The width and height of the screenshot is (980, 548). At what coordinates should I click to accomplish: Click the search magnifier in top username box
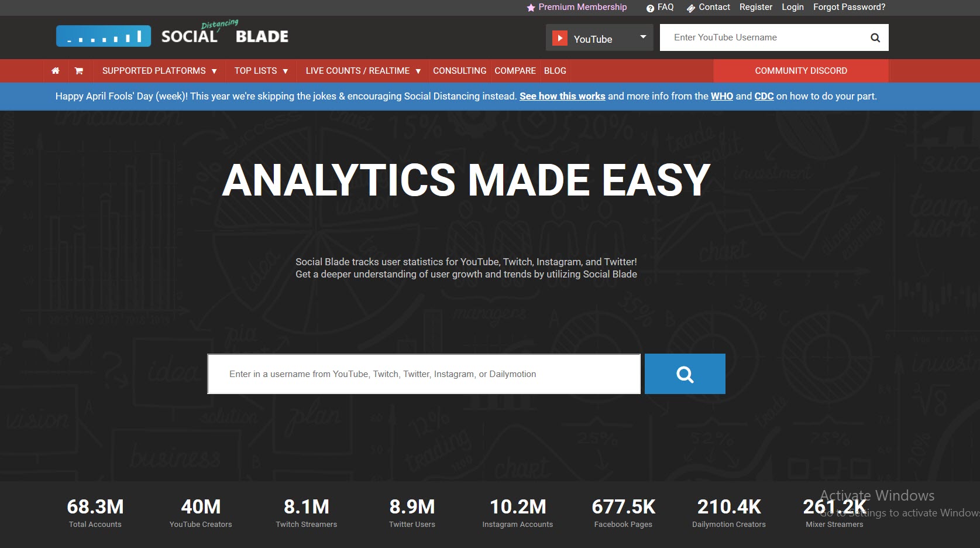[875, 37]
